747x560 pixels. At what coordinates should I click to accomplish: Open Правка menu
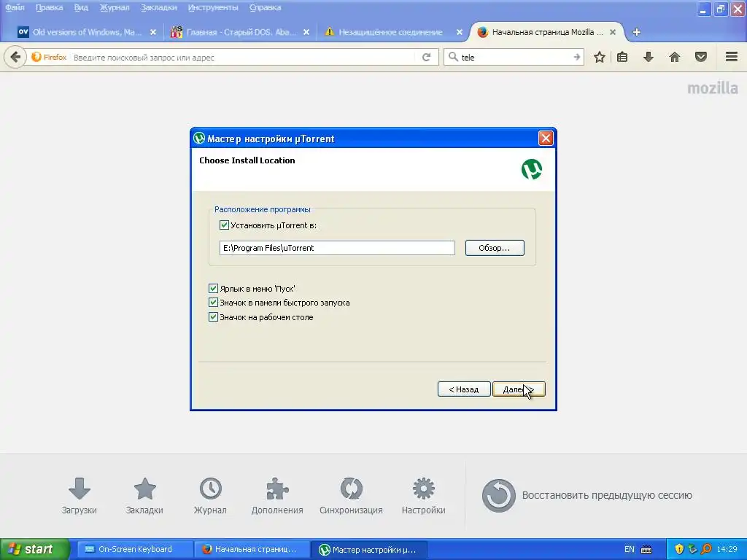coord(49,7)
